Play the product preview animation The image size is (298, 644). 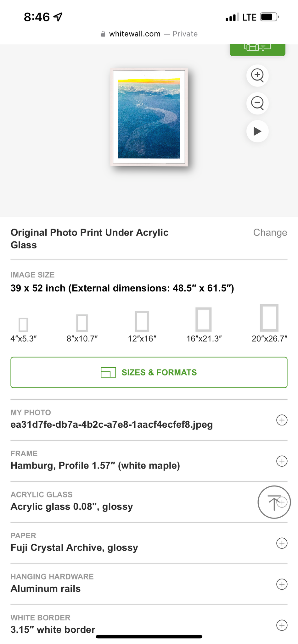(x=257, y=131)
